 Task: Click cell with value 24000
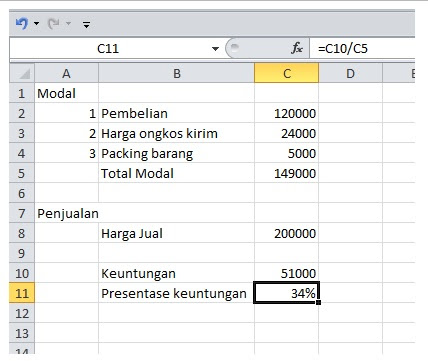[x=286, y=133]
